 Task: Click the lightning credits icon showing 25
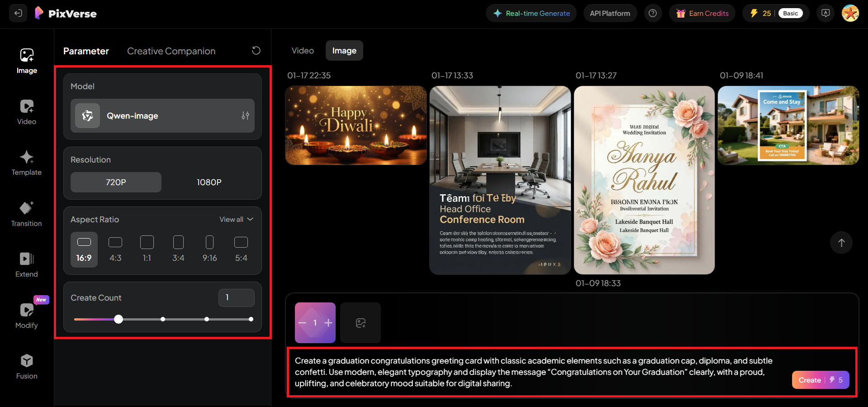point(754,13)
